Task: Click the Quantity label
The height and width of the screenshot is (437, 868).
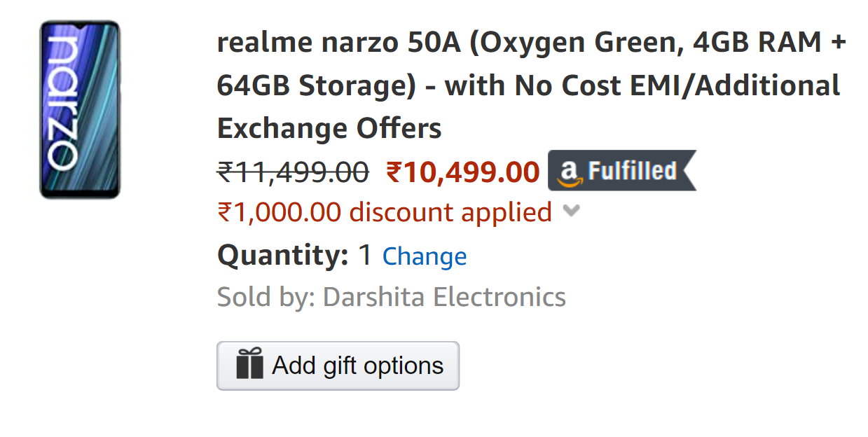Action: tap(279, 255)
